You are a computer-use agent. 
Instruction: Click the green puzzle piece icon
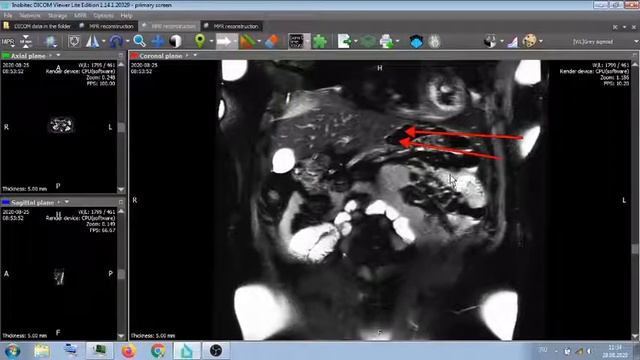(320, 41)
